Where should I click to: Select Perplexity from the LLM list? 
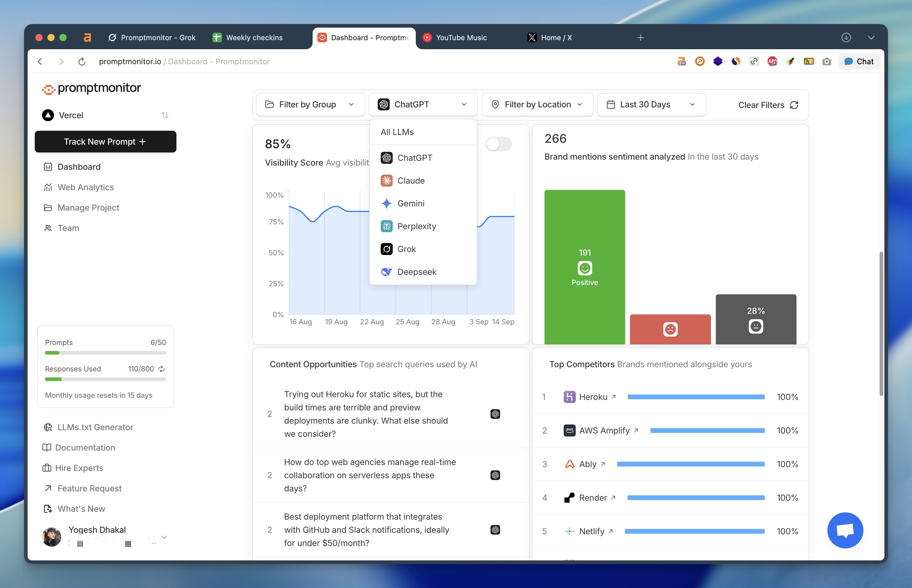416,226
